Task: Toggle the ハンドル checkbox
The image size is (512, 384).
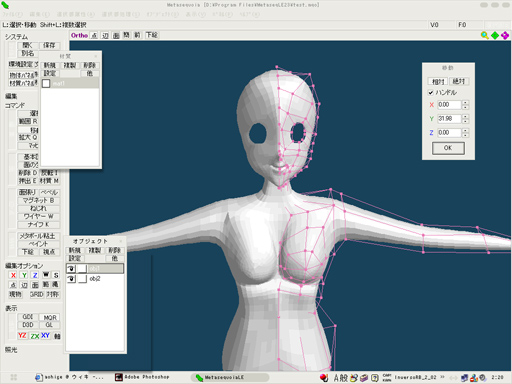Action: click(x=431, y=92)
